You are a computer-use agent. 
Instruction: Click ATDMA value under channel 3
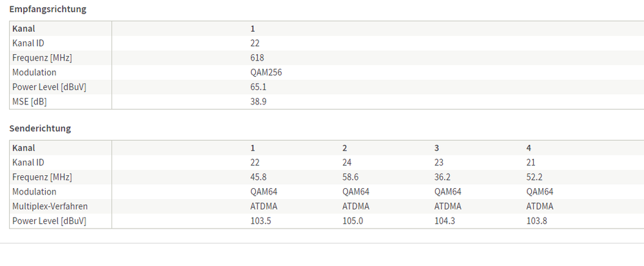[x=447, y=206]
